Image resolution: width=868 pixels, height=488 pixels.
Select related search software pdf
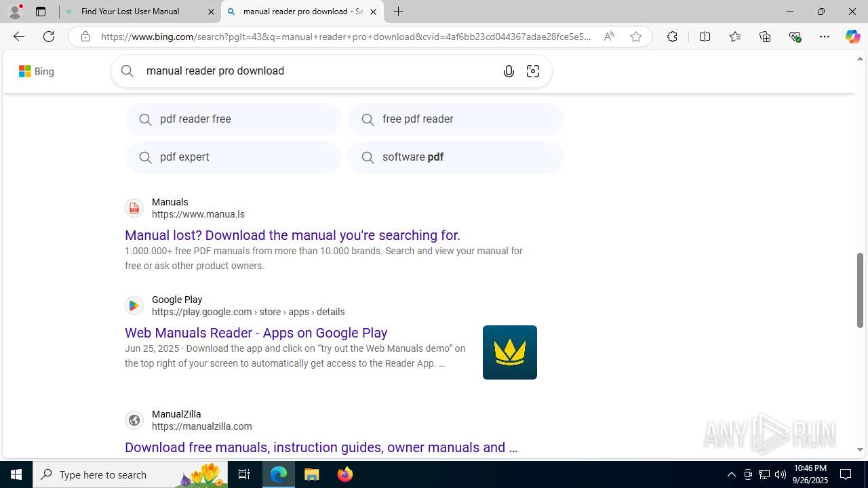[456, 157]
